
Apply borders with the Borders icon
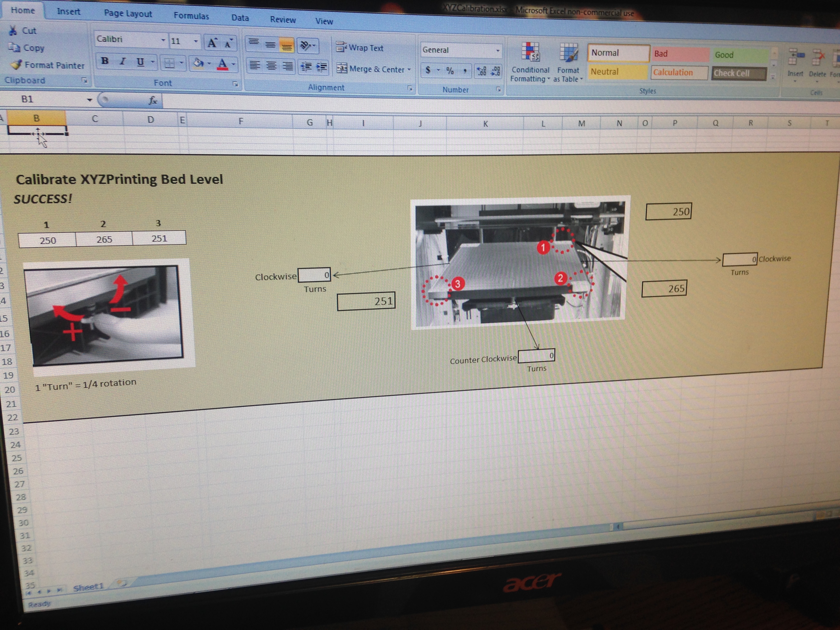pyautogui.click(x=169, y=63)
